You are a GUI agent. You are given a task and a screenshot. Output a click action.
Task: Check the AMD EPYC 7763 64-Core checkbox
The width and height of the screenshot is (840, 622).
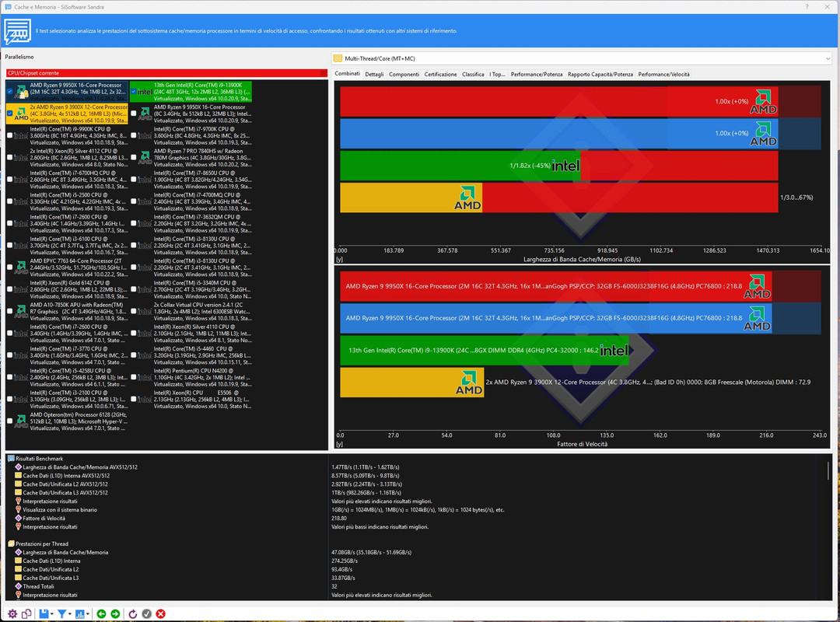click(x=9, y=267)
